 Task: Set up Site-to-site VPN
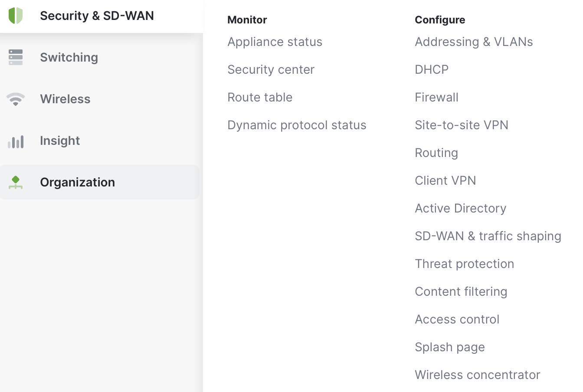[x=462, y=125]
